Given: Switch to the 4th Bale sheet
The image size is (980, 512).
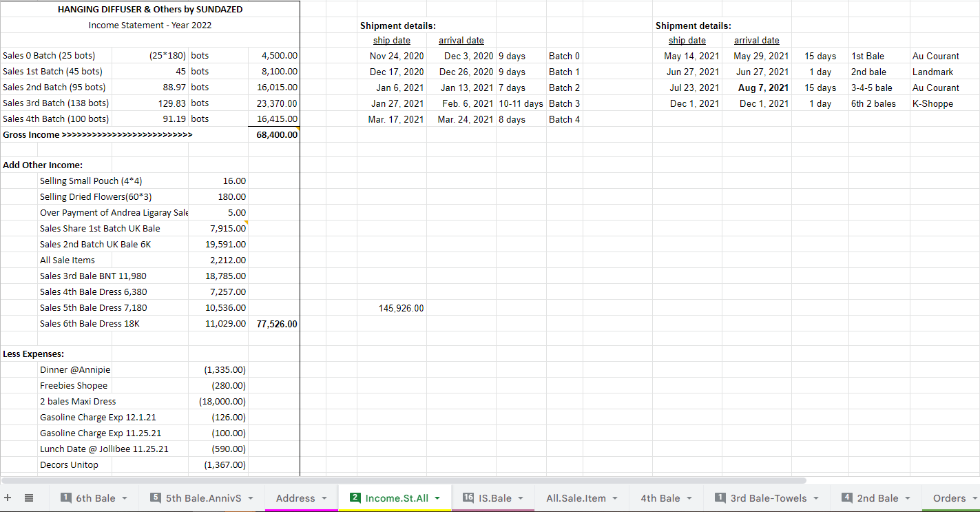Looking at the screenshot, I should click(x=660, y=498).
